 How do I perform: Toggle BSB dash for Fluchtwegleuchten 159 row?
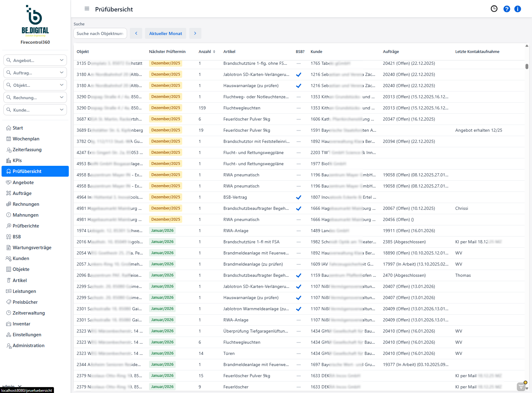coord(298,108)
